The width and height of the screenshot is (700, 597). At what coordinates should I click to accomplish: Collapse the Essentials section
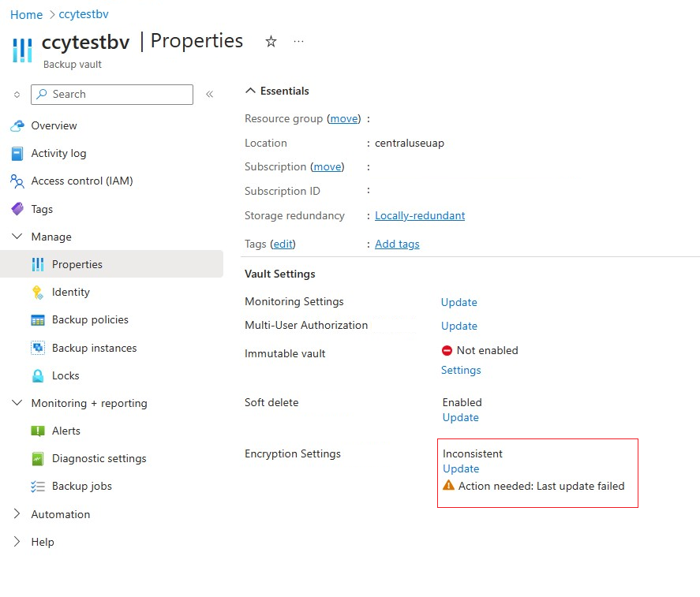(x=250, y=91)
